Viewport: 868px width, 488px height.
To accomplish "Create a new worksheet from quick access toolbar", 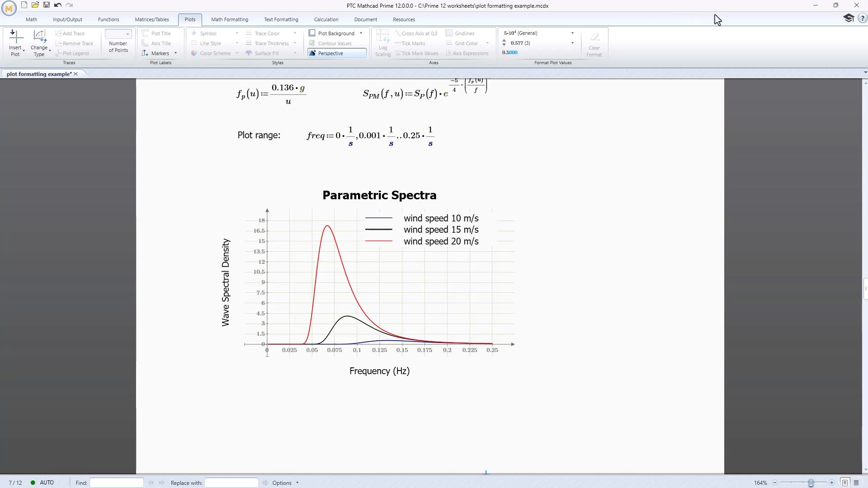I will tap(24, 5).
